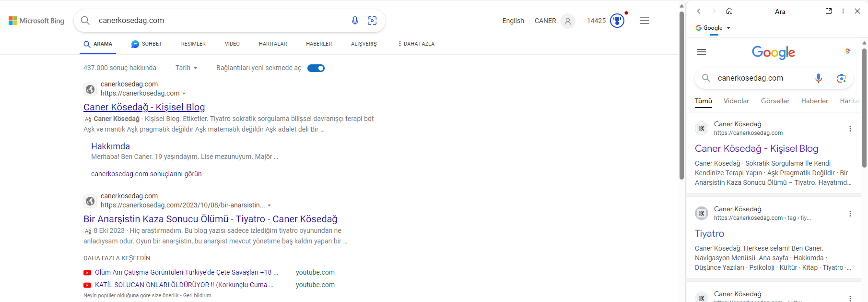The width and height of the screenshot is (868, 302).
Task: Open the CANER profile avatar
Action: coord(568,21)
